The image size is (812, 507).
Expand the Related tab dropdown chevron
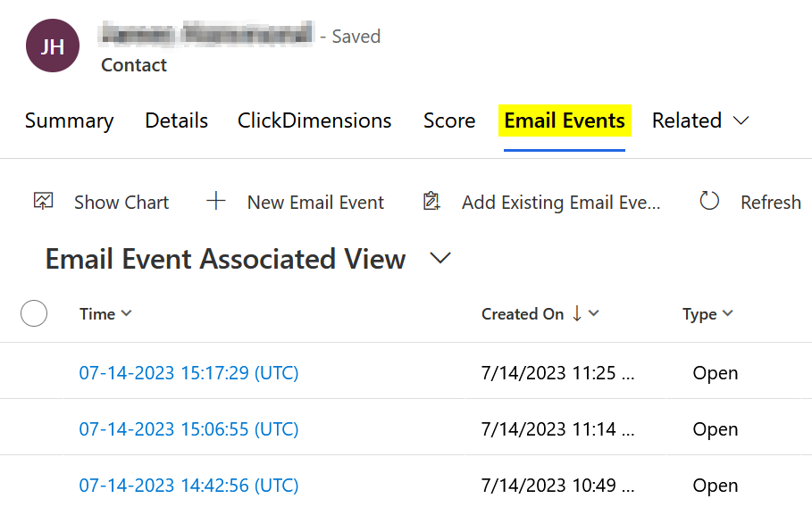point(741,121)
